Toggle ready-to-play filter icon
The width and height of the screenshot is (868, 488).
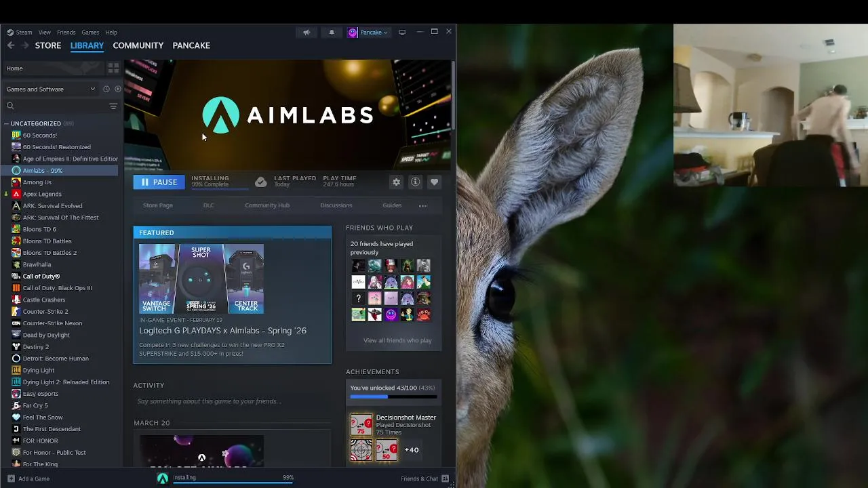point(117,89)
